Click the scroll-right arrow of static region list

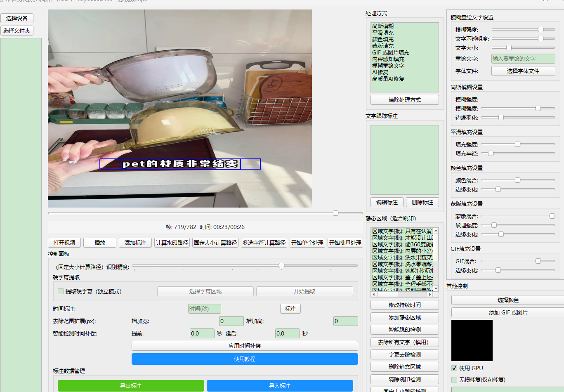click(430, 295)
